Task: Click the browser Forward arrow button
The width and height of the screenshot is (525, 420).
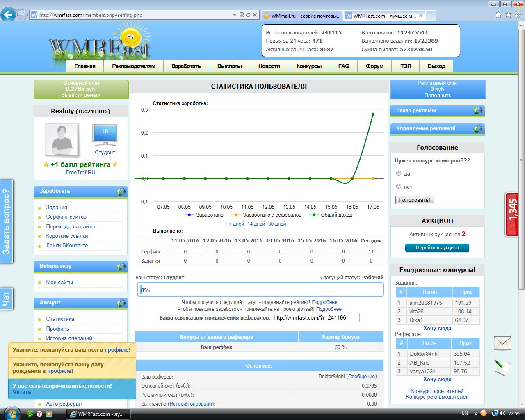Action: (23, 15)
